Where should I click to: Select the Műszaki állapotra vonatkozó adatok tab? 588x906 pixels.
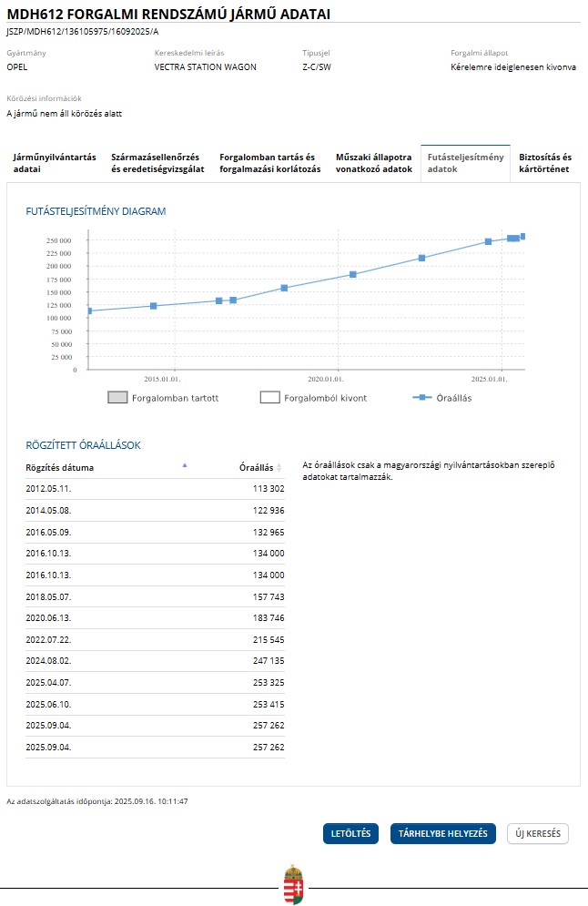[x=374, y=163]
